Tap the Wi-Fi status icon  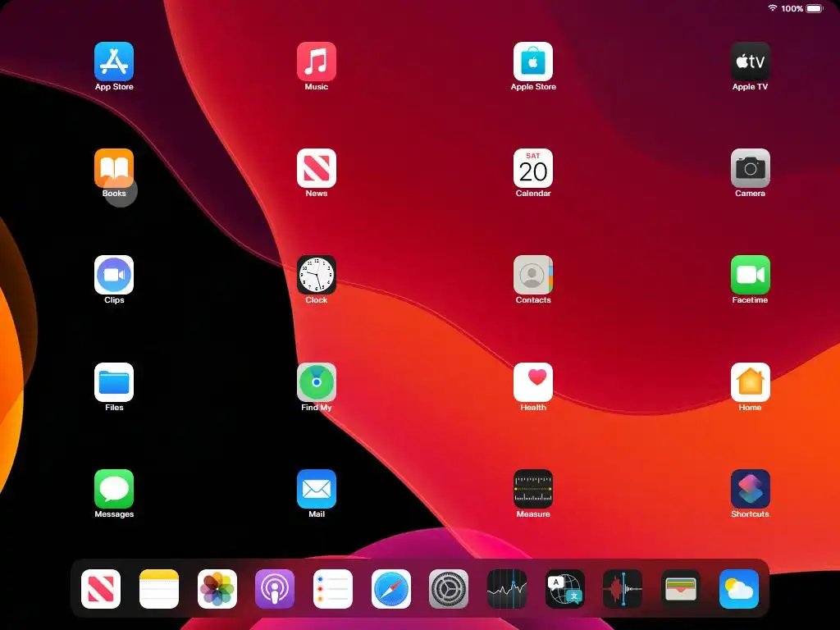tap(773, 8)
